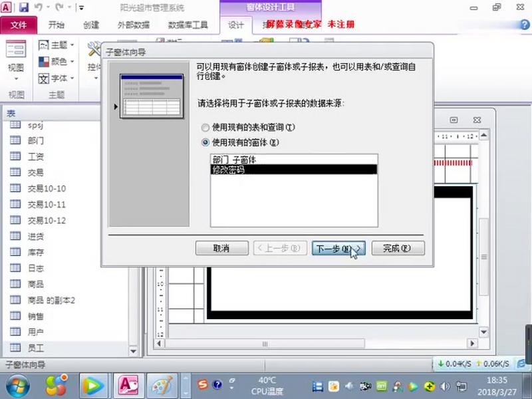Screen dimensions: 532x399
Task: Click the Save icon on Quick Access Toolbar
Action: (25, 7)
